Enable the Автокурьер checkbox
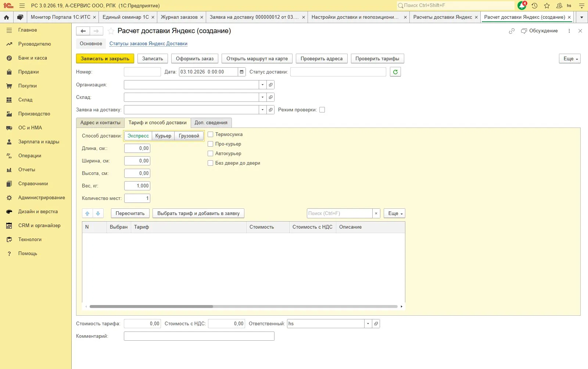This screenshot has width=588, height=369. coord(211,154)
